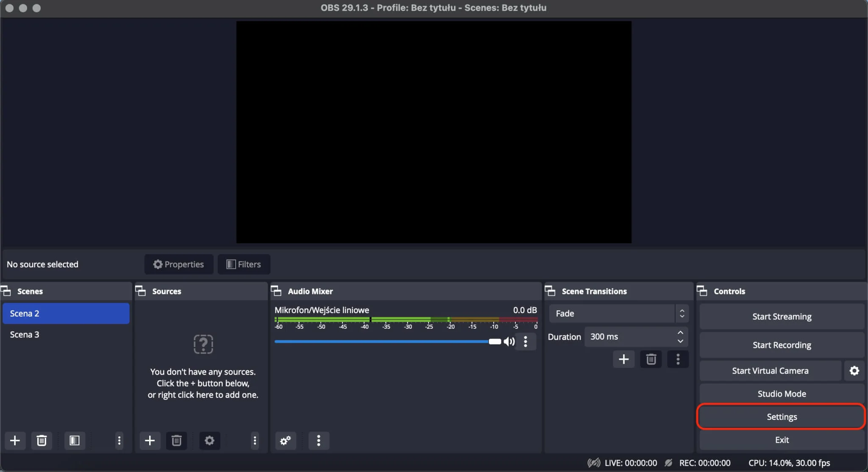Click Start Recording

click(781, 344)
